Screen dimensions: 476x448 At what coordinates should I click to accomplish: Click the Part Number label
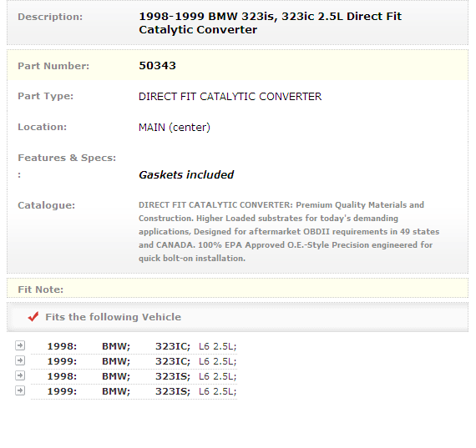point(53,66)
